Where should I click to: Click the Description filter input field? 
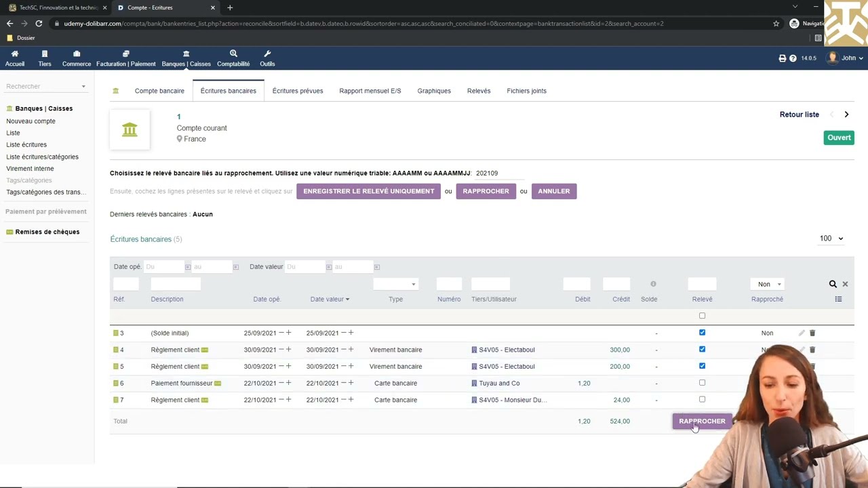click(x=176, y=284)
